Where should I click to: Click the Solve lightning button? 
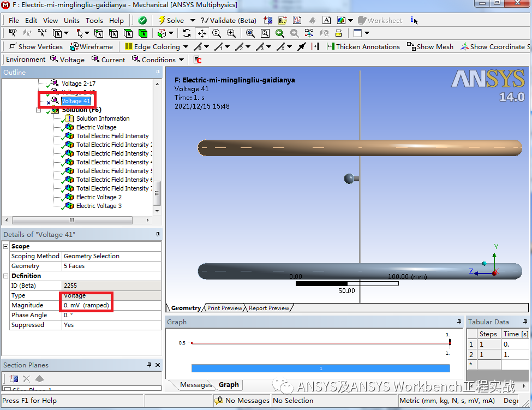click(x=171, y=20)
